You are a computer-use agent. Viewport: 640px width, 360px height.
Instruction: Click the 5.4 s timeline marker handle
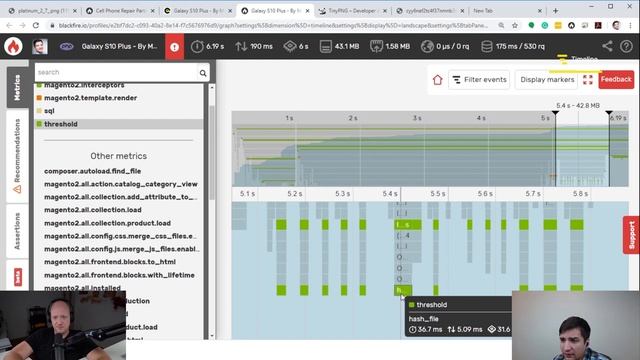click(x=555, y=113)
